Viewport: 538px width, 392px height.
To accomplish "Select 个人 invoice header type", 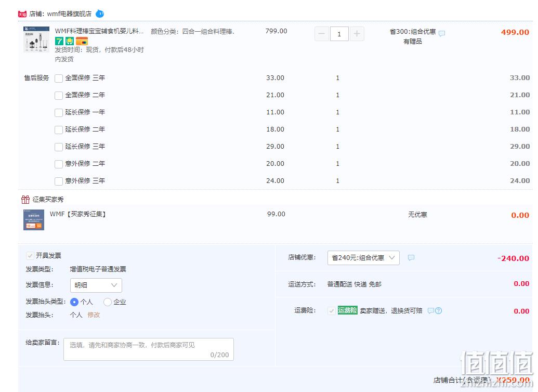I will pos(74,302).
